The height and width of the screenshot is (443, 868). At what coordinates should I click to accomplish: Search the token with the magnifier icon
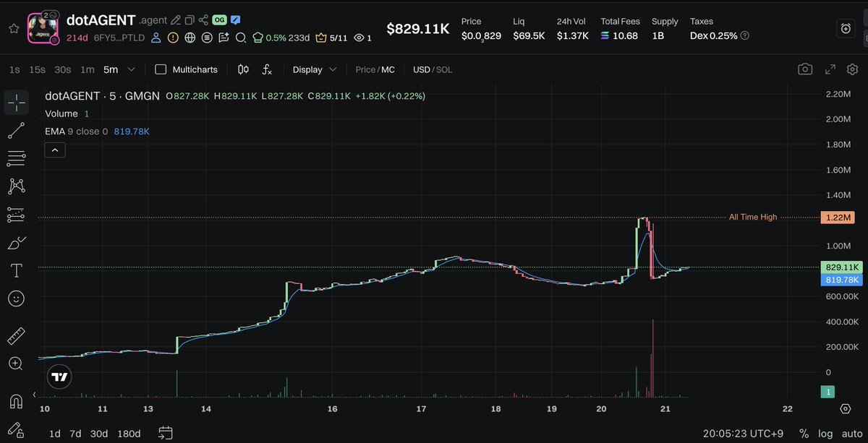(x=240, y=37)
